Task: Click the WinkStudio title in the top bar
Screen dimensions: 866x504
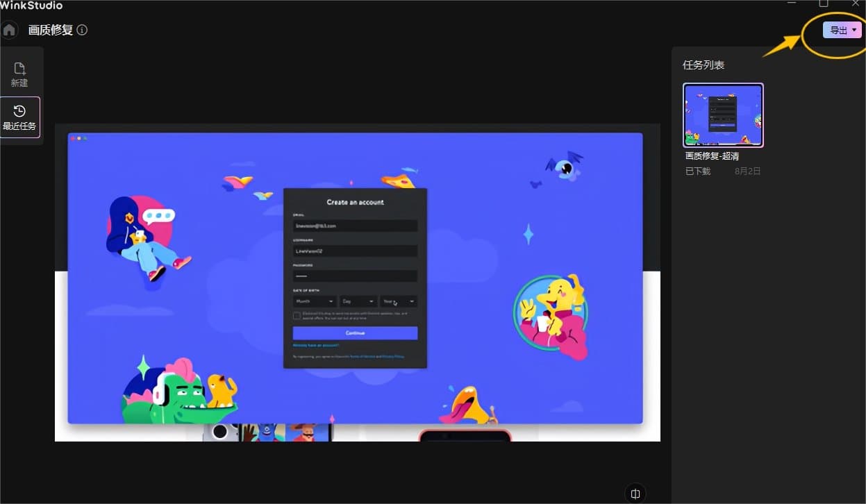Action: [31, 5]
